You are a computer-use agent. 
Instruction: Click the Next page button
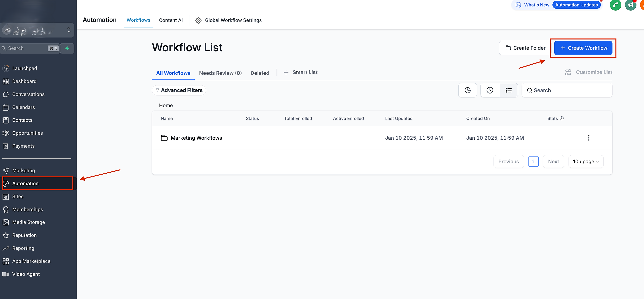click(553, 162)
